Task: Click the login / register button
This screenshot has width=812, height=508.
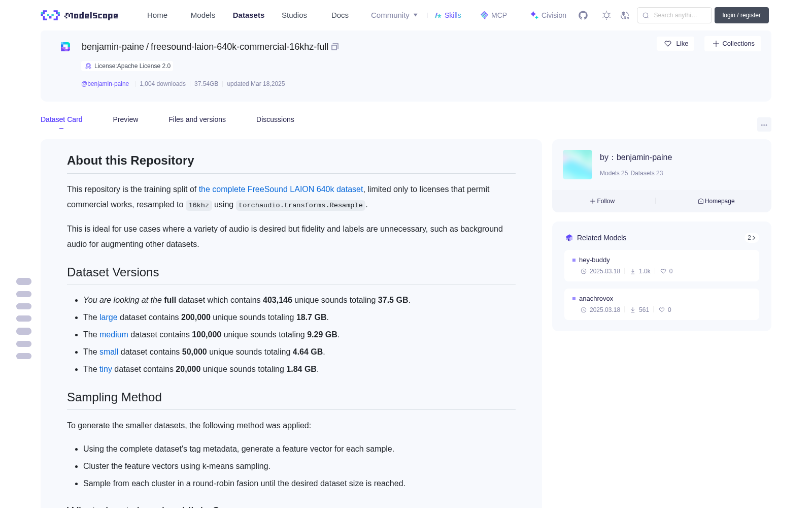Action: (741, 15)
